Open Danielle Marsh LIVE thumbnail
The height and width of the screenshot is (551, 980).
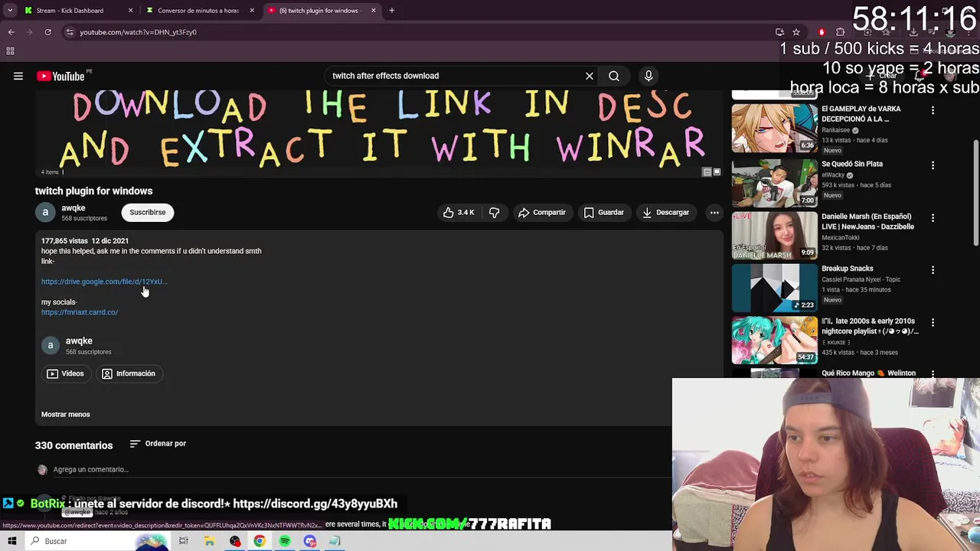(774, 235)
